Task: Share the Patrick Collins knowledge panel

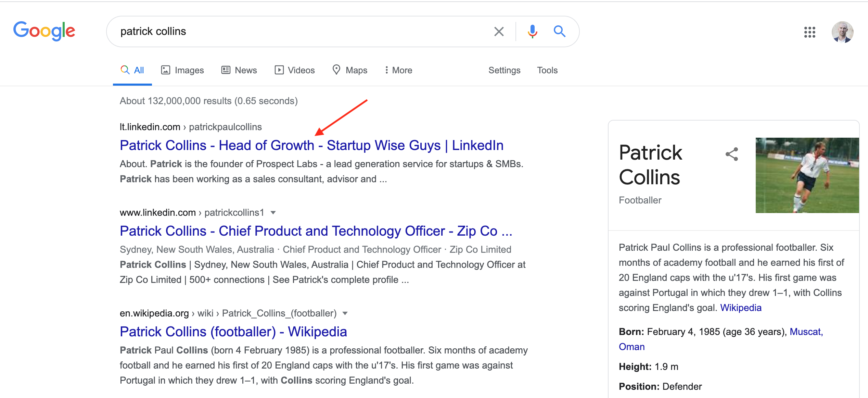Action: [x=732, y=154]
